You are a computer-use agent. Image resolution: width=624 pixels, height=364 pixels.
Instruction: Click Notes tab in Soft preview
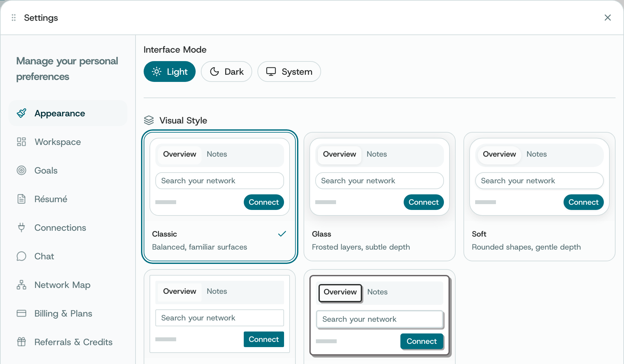coord(537,154)
